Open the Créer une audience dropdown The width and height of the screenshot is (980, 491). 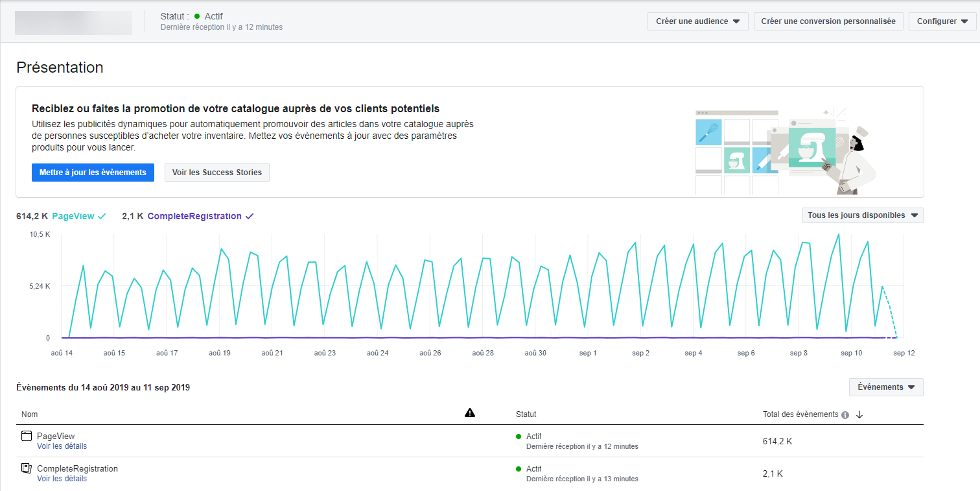coord(697,21)
